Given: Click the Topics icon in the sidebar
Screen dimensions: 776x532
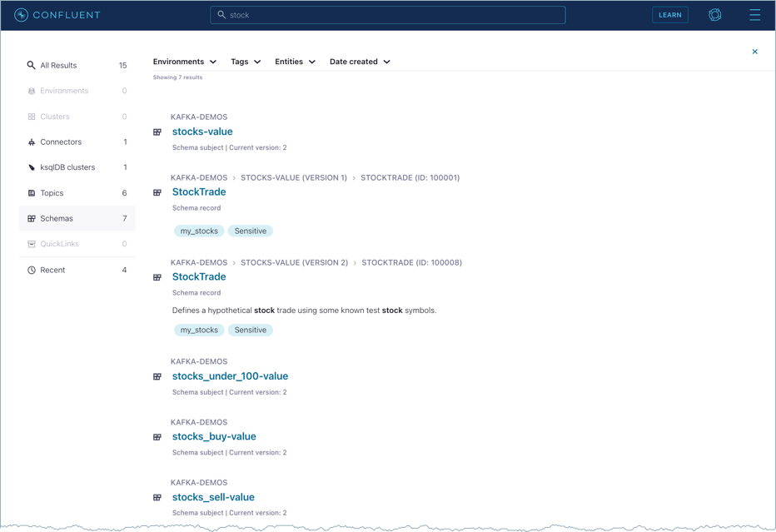Looking at the screenshot, I should tap(32, 192).
